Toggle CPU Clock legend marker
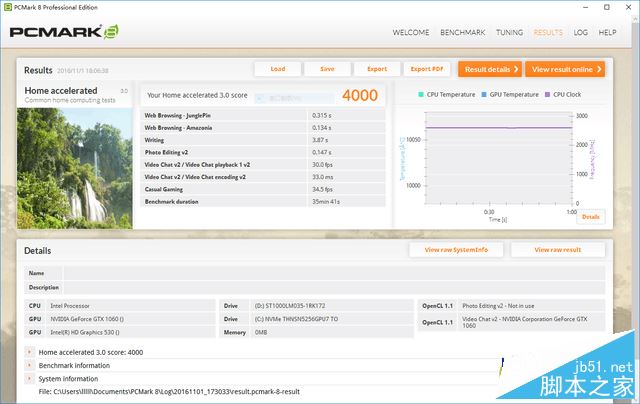The height and width of the screenshot is (404, 640). 547,94
